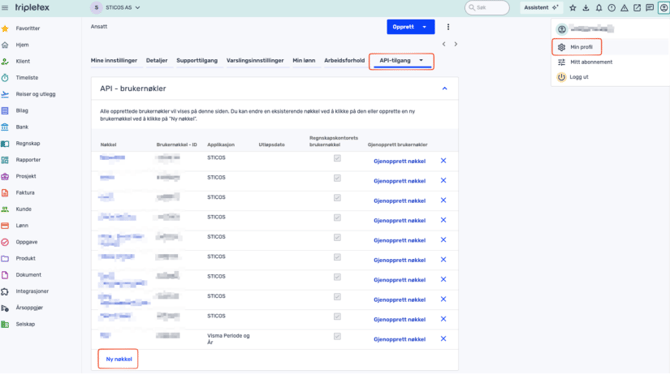Switch to the Min lønn tab
The image size is (670, 375).
coord(304,61)
